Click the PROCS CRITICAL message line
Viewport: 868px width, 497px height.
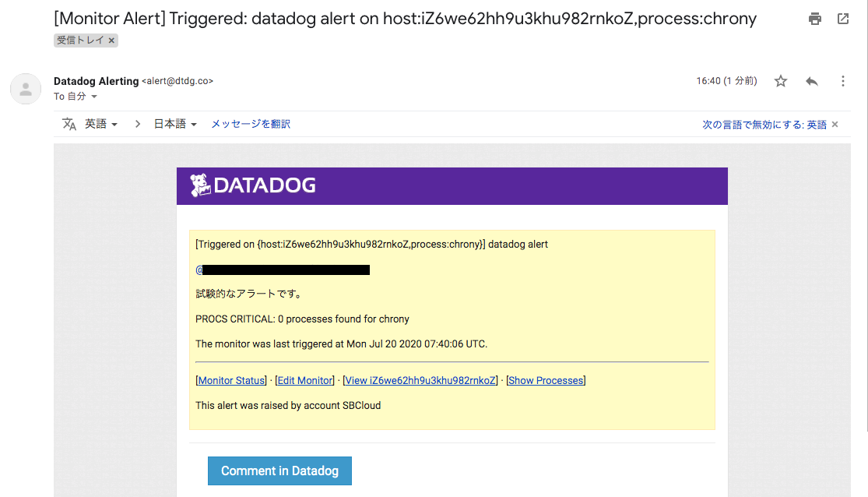[302, 319]
